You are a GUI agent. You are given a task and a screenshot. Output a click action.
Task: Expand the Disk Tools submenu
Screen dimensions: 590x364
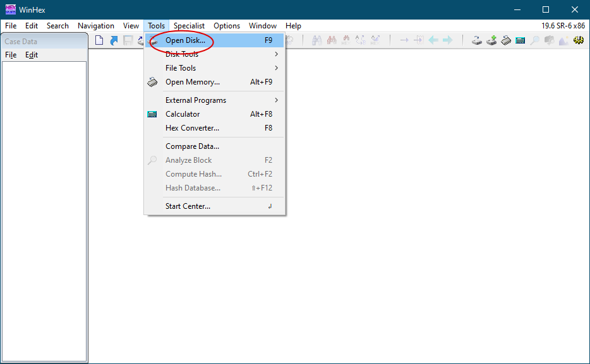pos(215,54)
